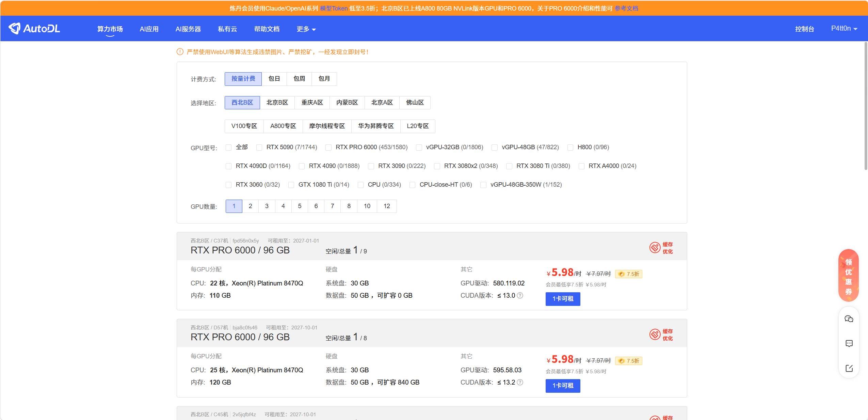Open the chat message icon in sidebar
This screenshot has width=868, height=420.
tap(849, 343)
